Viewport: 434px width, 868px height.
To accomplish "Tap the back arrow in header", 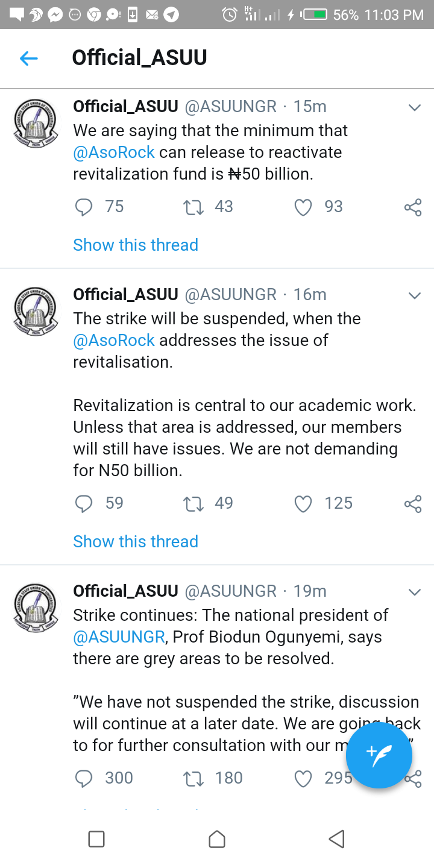I will pos(28,58).
